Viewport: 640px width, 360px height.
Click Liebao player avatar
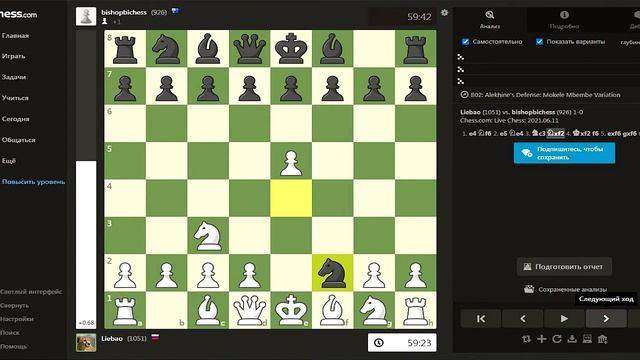[86, 342]
